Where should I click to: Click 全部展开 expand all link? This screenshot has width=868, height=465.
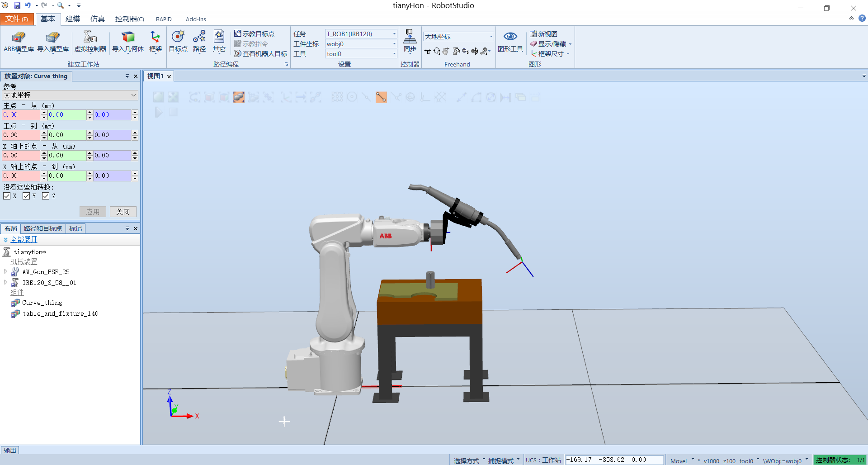(x=24, y=240)
